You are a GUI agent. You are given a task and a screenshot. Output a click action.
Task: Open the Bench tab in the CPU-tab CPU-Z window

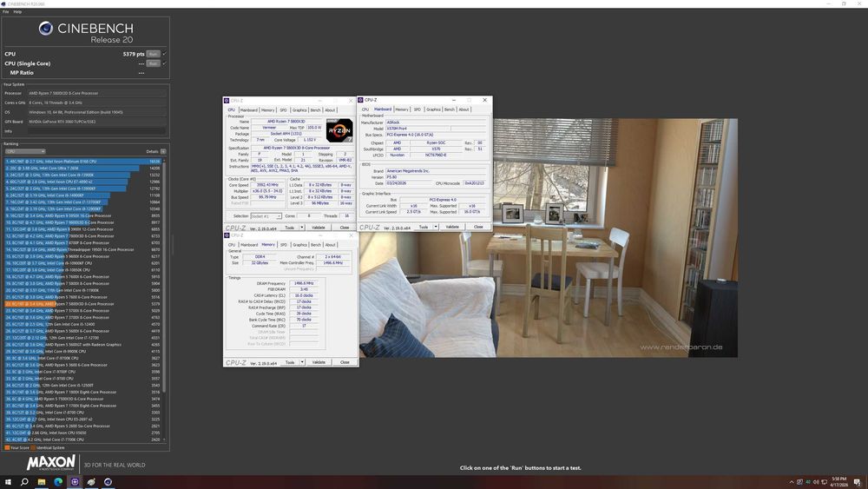(x=316, y=110)
